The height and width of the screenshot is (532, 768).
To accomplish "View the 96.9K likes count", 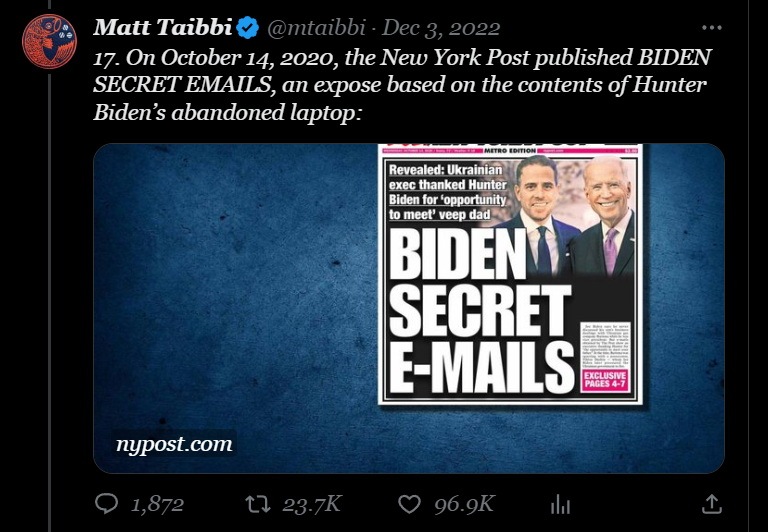I will 464,504.
